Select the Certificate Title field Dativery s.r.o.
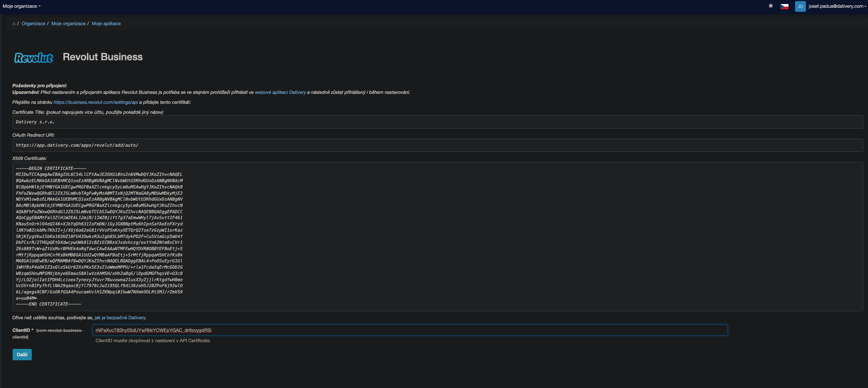Viewport: 868px width, 388px height. click(438, 122)
